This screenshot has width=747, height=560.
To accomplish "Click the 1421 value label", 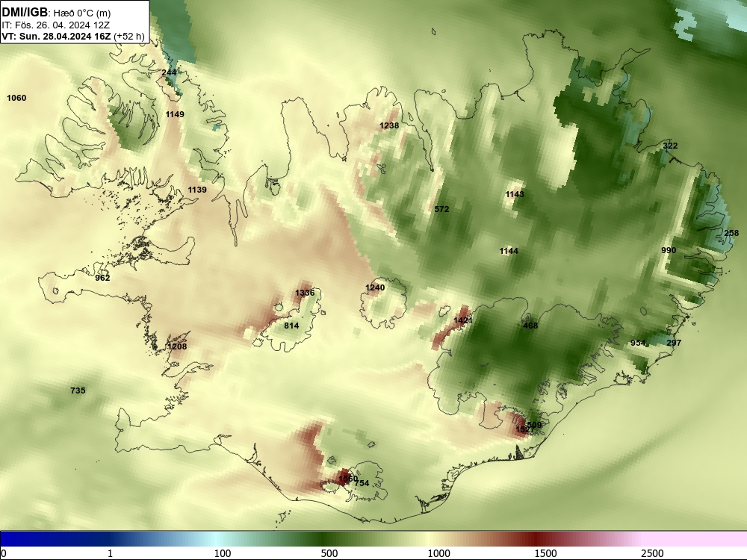I will (463, 320).
